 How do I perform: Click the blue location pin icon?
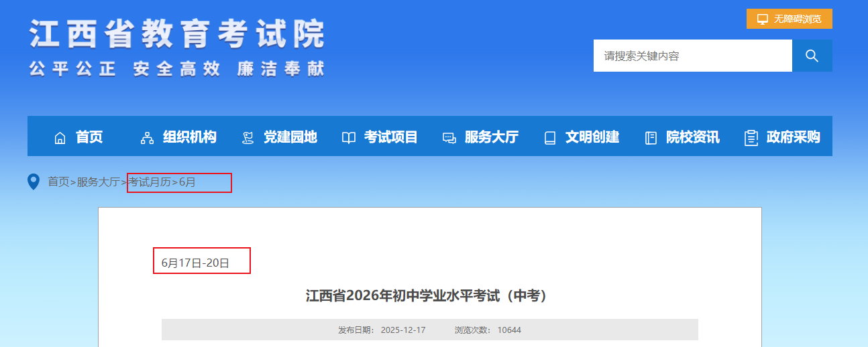coord(34,182)
